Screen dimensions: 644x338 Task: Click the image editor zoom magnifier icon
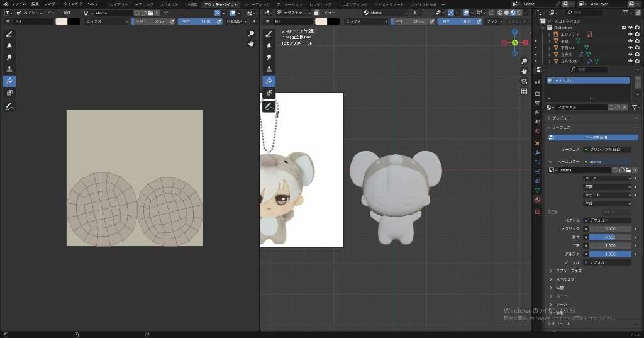point(252,33)
